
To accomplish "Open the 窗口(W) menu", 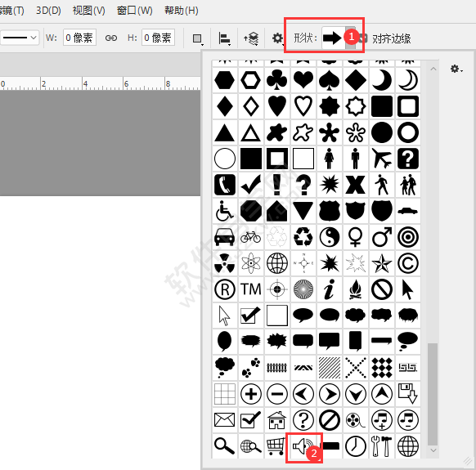I will pos(135,11).
